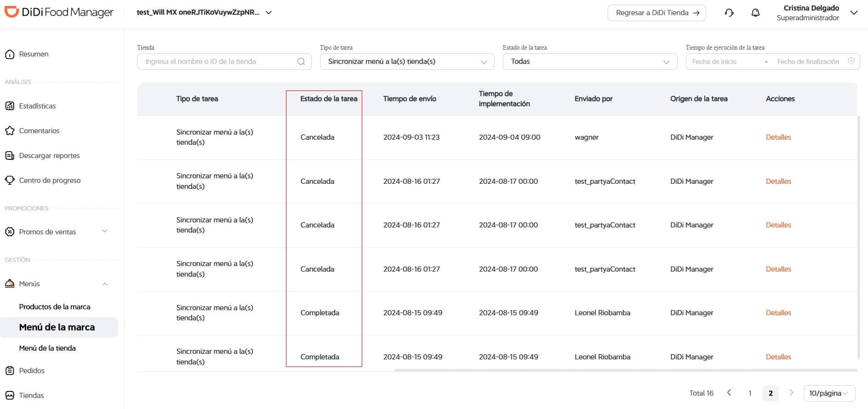The width and height of the screenshot is (868, 409).
Task: Go to page 1
Action: click(750, 393)
